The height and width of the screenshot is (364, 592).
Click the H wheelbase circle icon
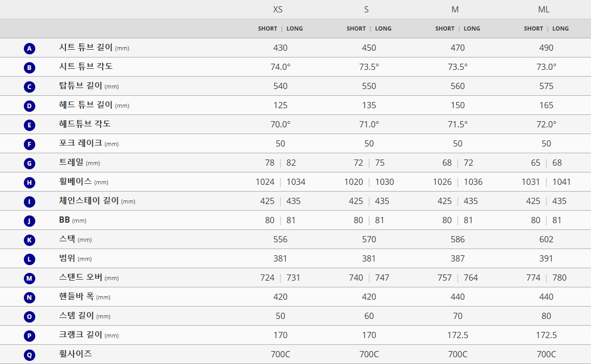coord(29,183)
